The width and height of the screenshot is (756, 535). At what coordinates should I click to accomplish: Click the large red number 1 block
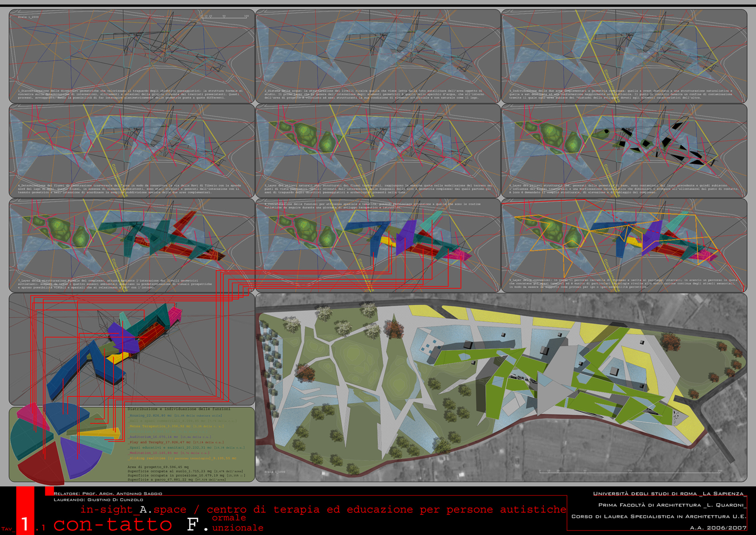pyautogui.click(x=25, y=517)
